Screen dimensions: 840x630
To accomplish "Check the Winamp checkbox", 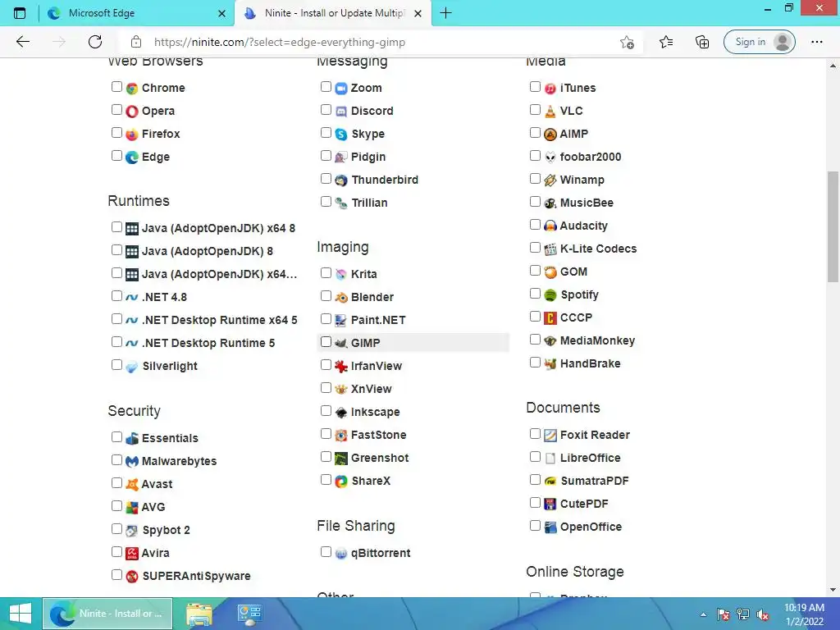I will click(535, 178).
